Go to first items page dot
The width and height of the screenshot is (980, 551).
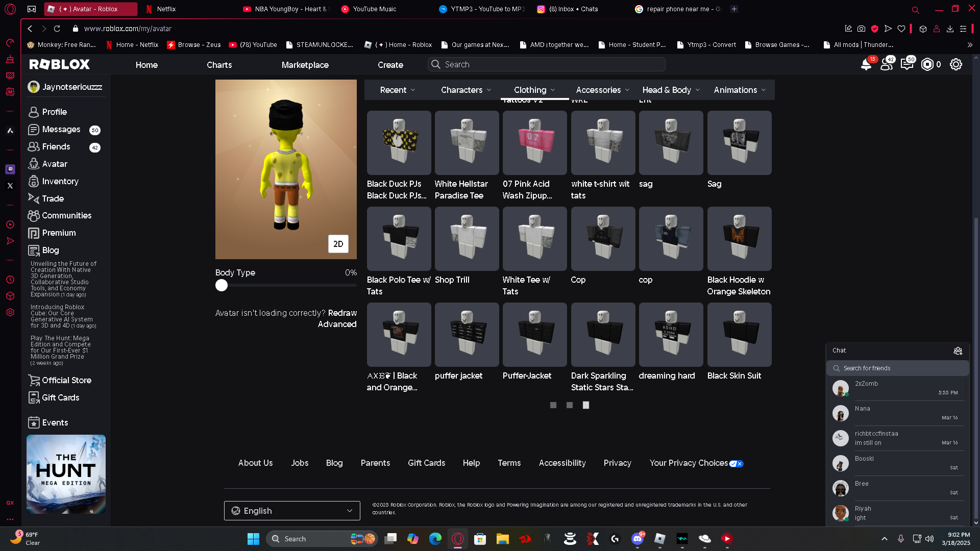553,405
